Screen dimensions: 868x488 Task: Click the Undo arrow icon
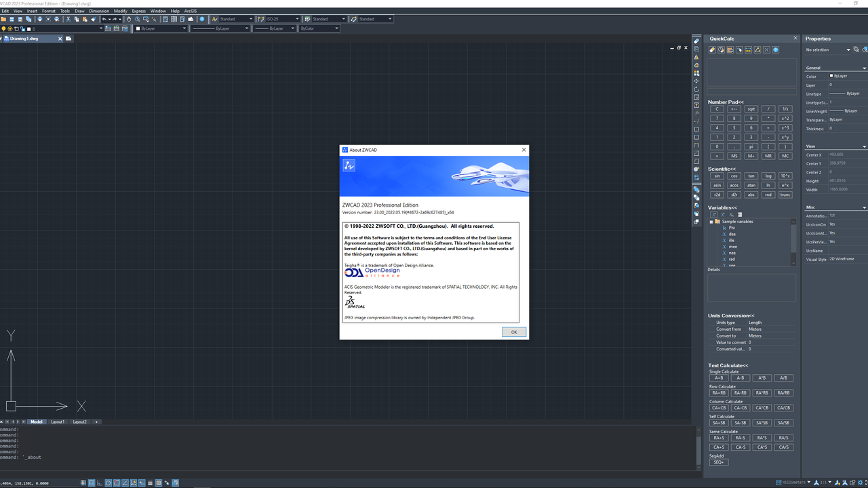click(104, 19)
